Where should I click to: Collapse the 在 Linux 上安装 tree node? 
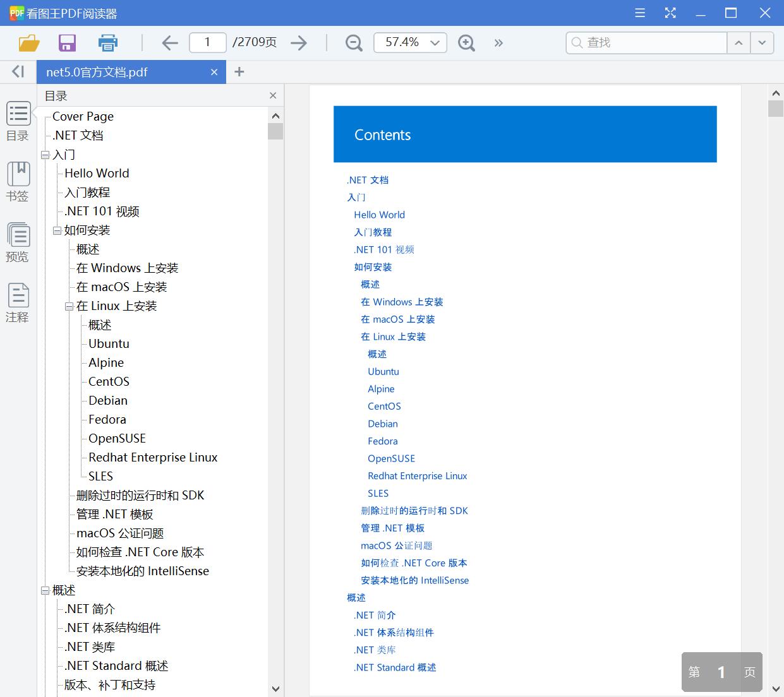(68, 306)
